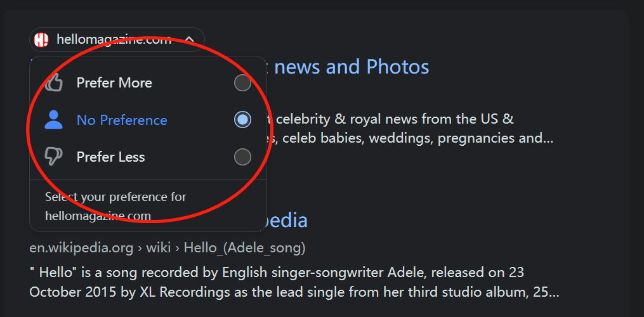Choose the No Preference menu label
The height and width of the screenshot is (317, 644).
click(x=122, y=120)
